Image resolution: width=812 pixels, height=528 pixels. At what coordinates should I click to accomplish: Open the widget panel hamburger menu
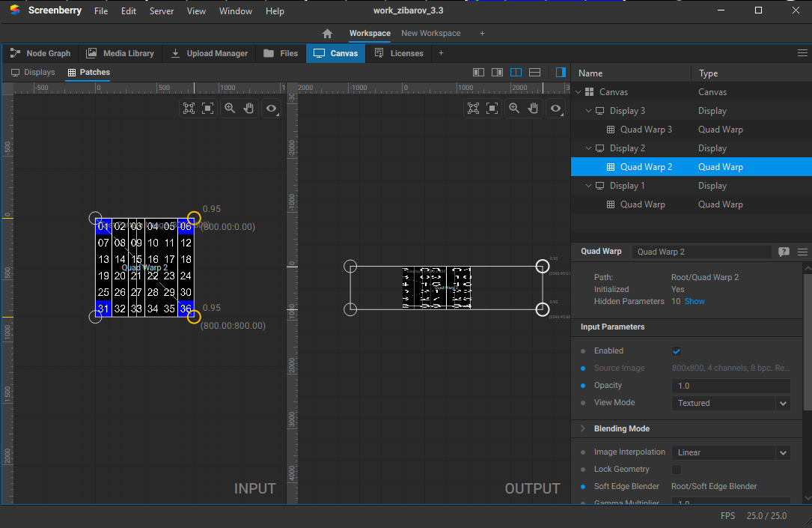pos(802,53)
